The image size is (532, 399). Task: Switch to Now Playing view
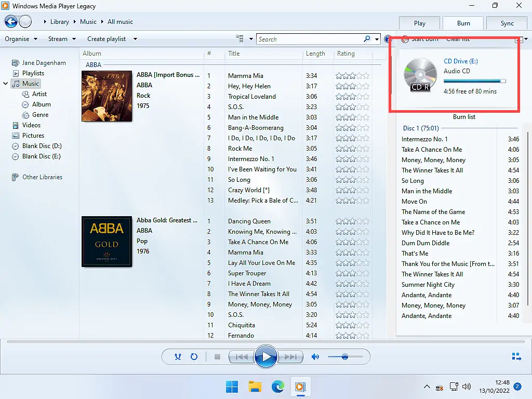click(x=516, y=356)
